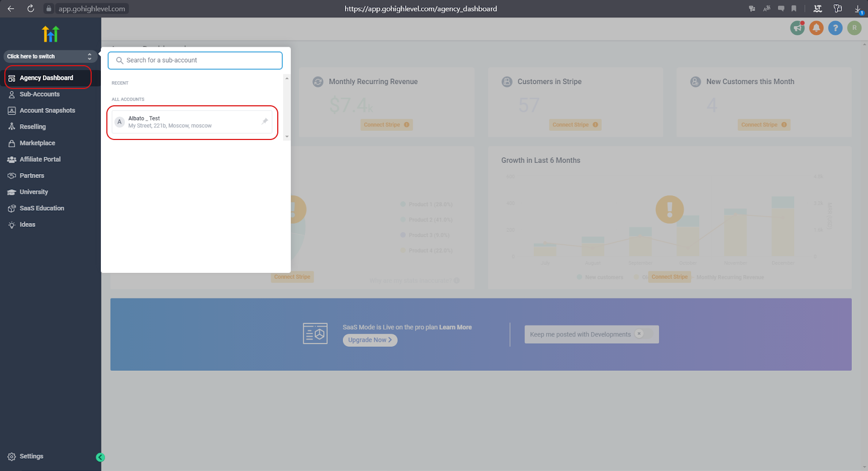868x471 pixels.
Task: Open Settings gear in sidebar
Action: (25, 456)
